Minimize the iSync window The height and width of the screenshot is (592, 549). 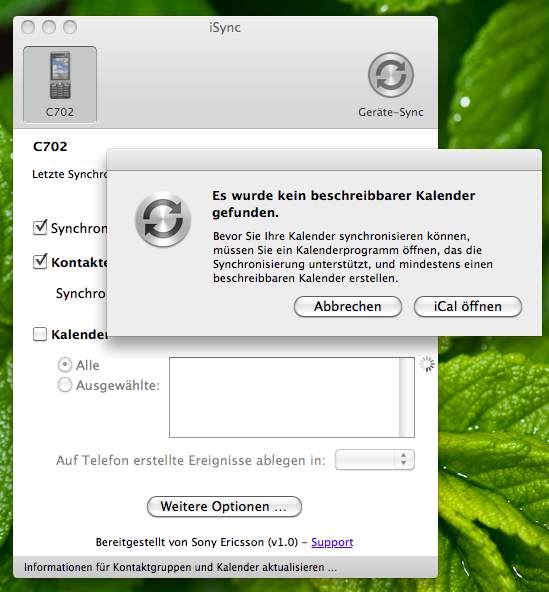pos(49,27)
